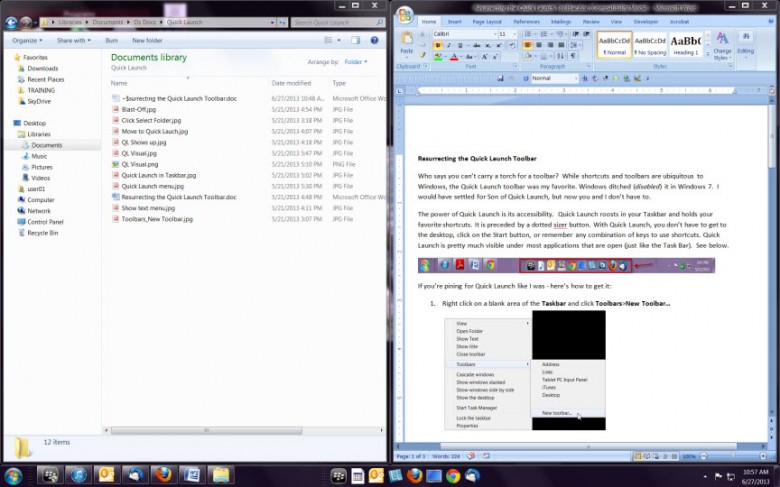
Task: Toggle Subscript formatting
Action: tap(488, 45)
